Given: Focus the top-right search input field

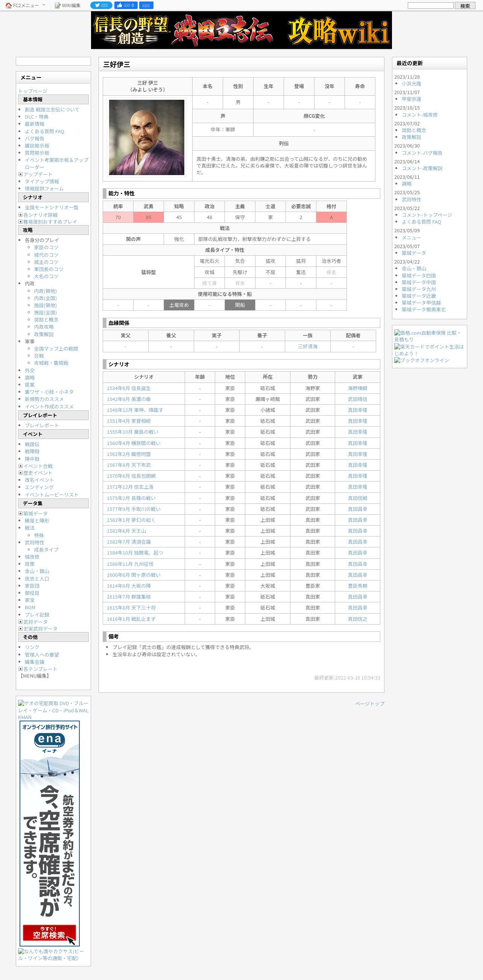Looking at the screenshot, I should [431, 5].
